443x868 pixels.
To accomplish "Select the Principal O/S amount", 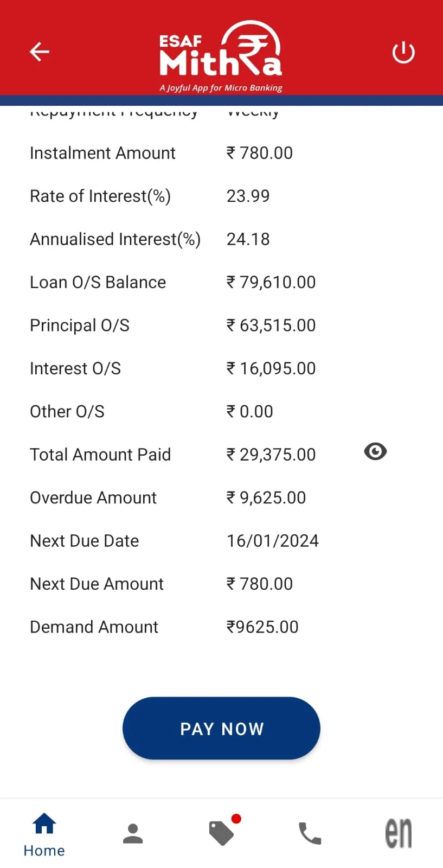I will [271, 325].
